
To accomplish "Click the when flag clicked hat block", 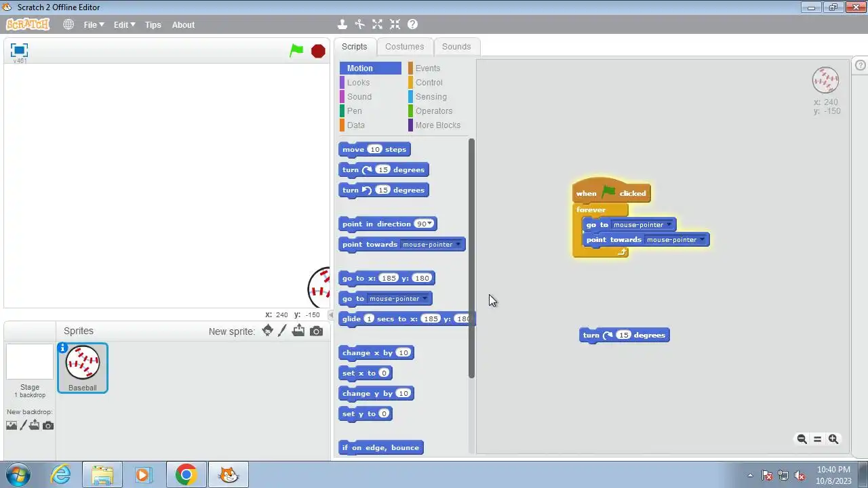I will 612,192.
